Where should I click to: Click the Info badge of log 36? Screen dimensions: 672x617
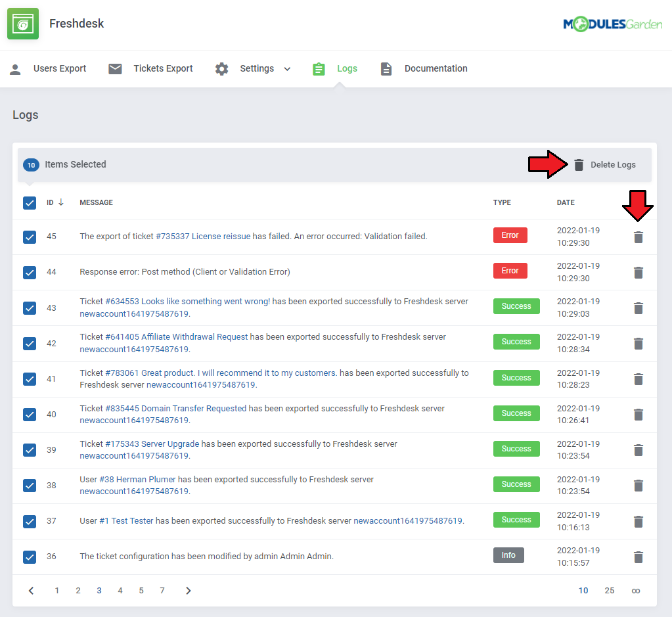(508, 555)
